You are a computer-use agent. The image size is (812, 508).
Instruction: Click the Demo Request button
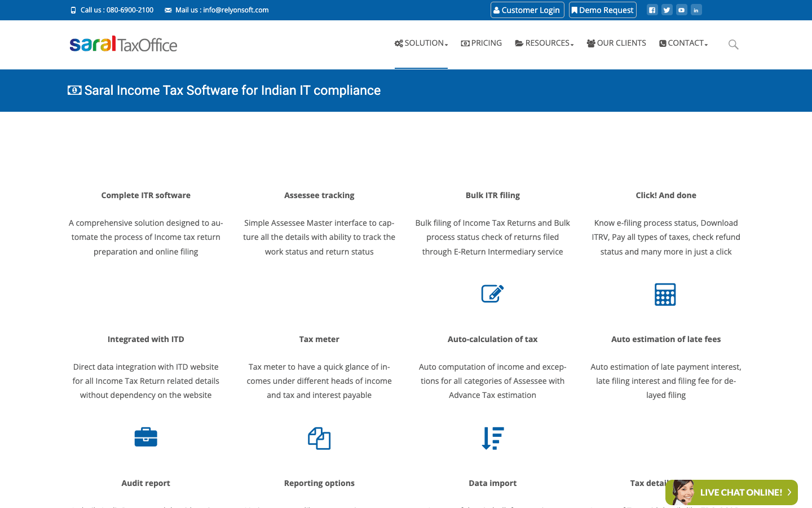(x=603, y=10)
